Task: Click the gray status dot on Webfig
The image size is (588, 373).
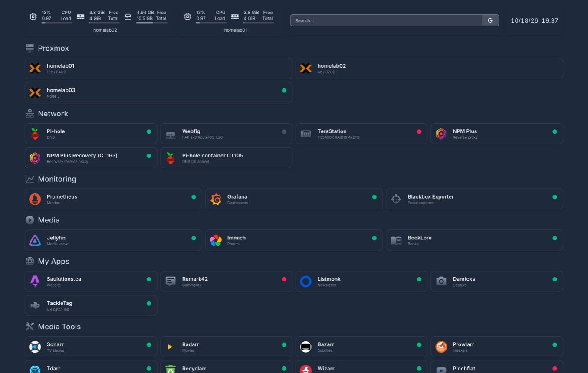Action: pyautogui.click(x=284, y=131)
